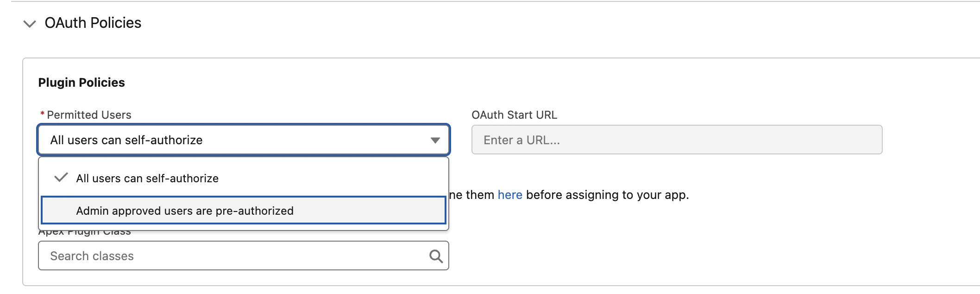Click the Permitted Users dropdown arrow
This screenshot has width=980, height=294.
[435, 140]
